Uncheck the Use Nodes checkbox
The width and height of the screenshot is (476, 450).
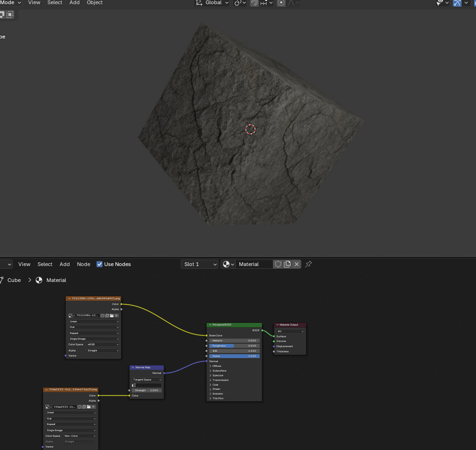click(100, 264)
